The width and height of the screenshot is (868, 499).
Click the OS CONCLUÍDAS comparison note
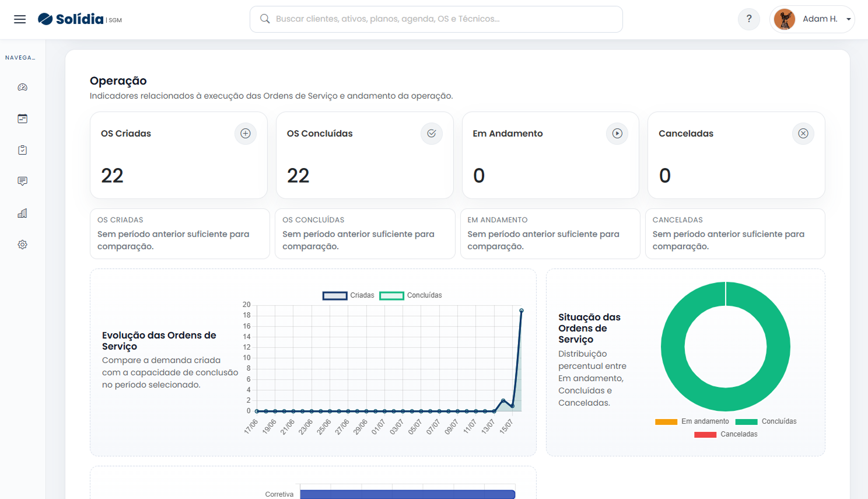pyautogui.click(x=365, y=233)
